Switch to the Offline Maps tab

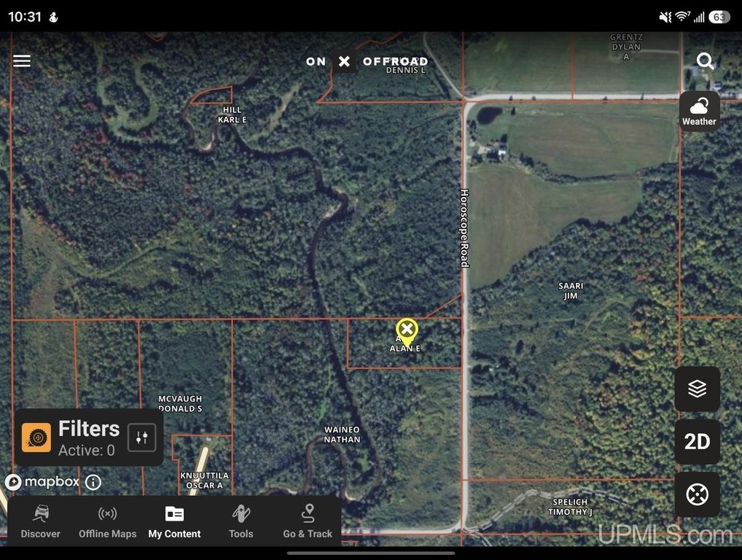107,521
